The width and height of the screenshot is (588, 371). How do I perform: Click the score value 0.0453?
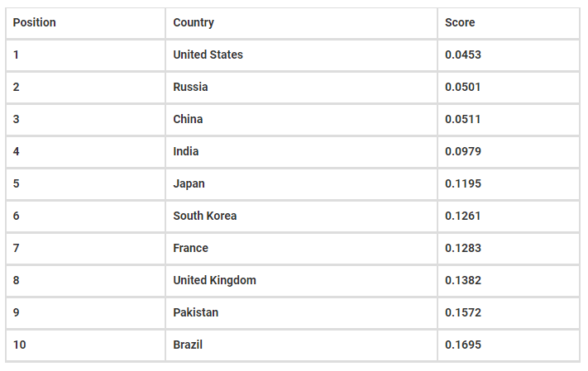463,55
